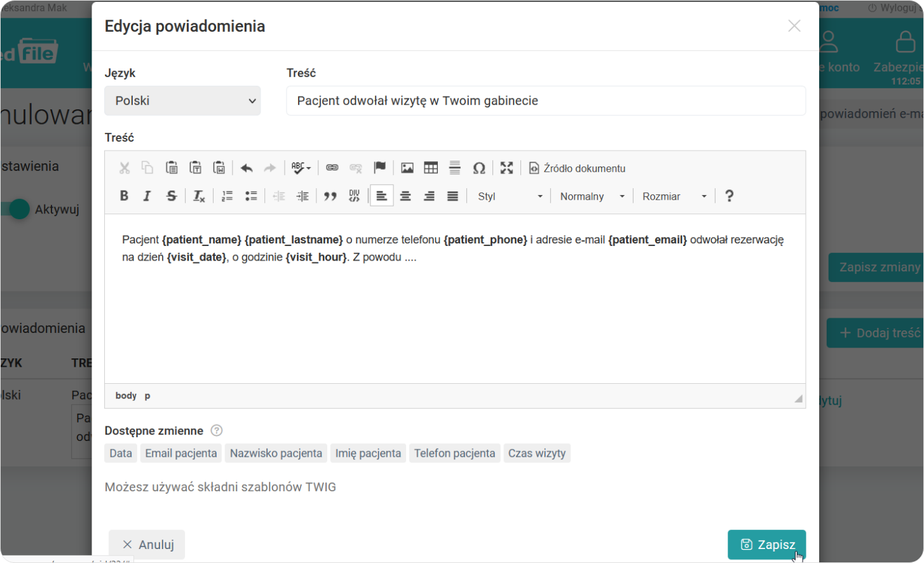The image size is (924, 563).
Task: Insert the Email pacjenta variable
Action: coord(181,453)
